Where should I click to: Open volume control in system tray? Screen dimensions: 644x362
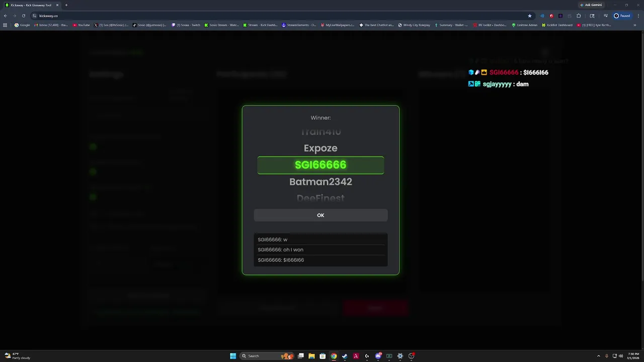[x=621, y=356]
